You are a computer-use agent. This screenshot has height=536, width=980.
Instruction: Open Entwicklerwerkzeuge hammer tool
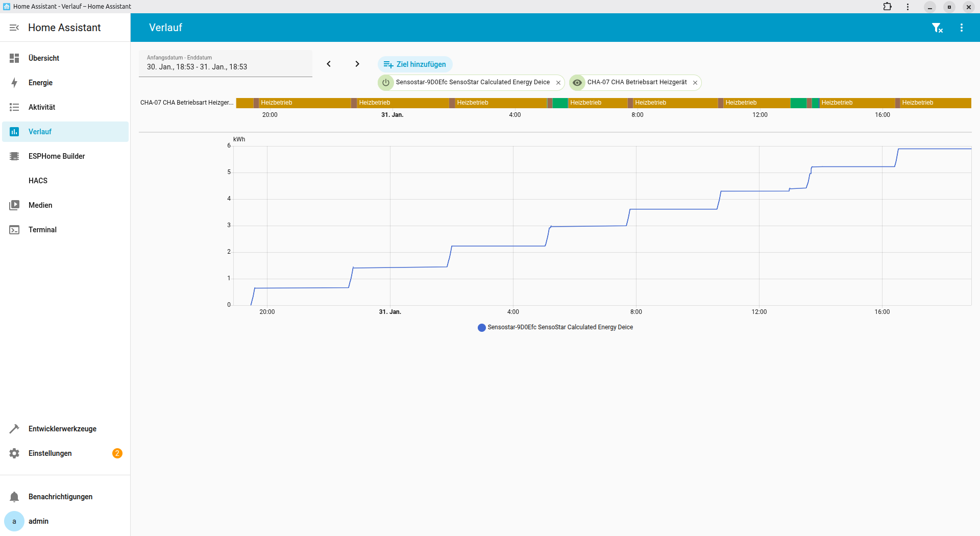pyautogui.click(x=62, y=429)
